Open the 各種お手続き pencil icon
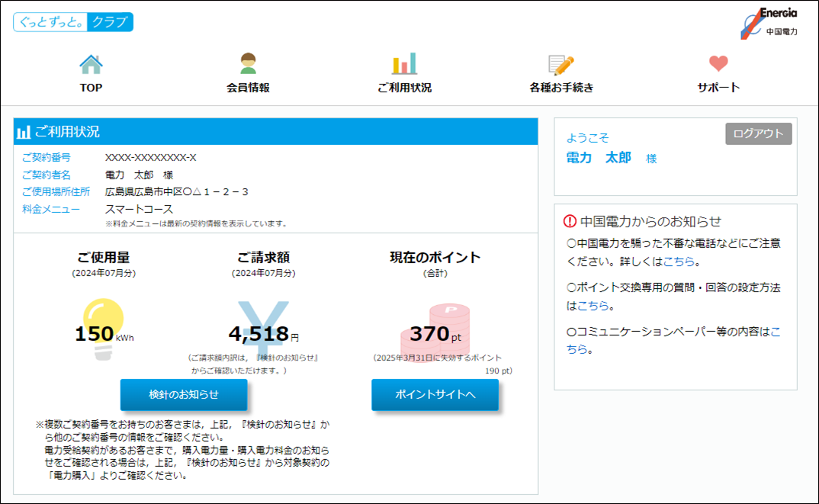Screen dimensions: 819x504 pyautogui.click(x=561, y=65)
